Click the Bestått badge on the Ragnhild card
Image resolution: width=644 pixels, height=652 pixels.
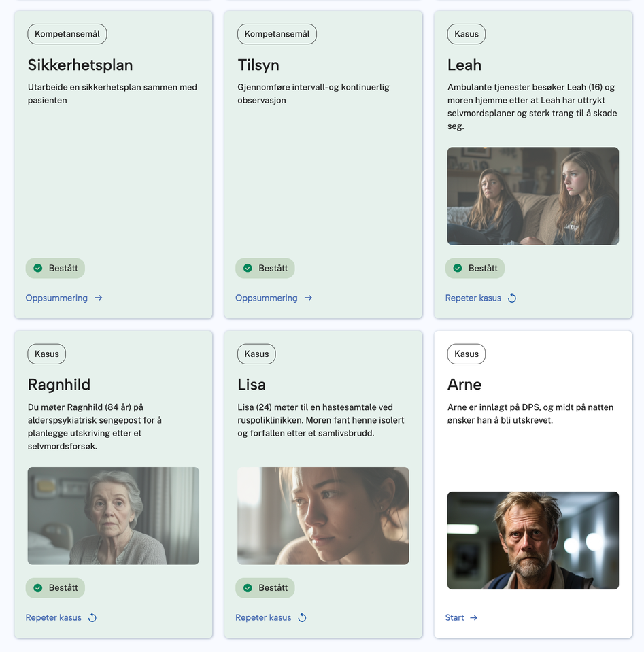55,587
